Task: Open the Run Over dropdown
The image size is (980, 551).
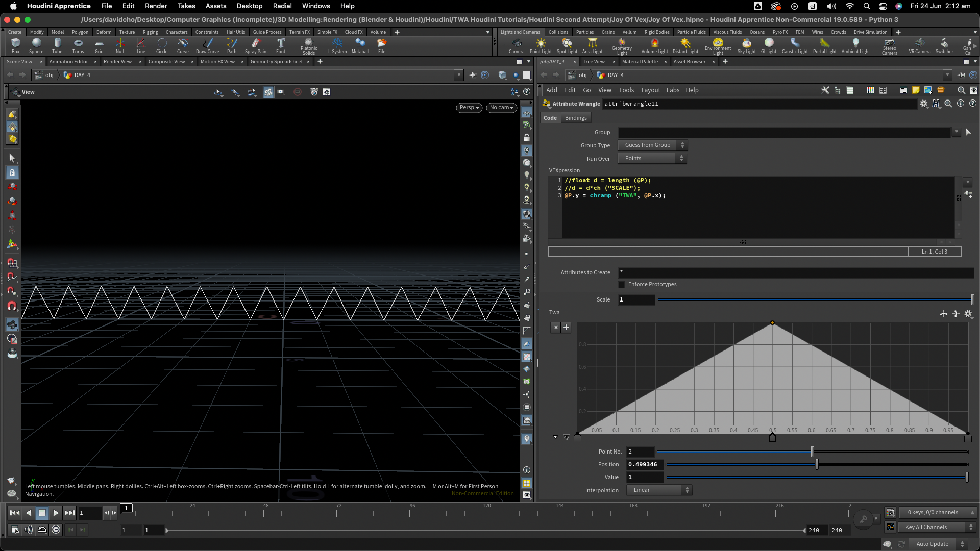Action: point(652,159)
